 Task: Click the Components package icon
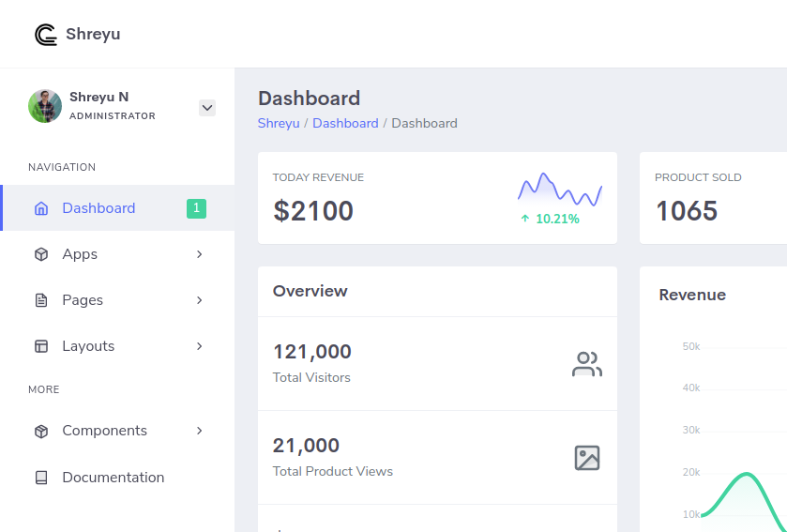(x=41, y=431)
